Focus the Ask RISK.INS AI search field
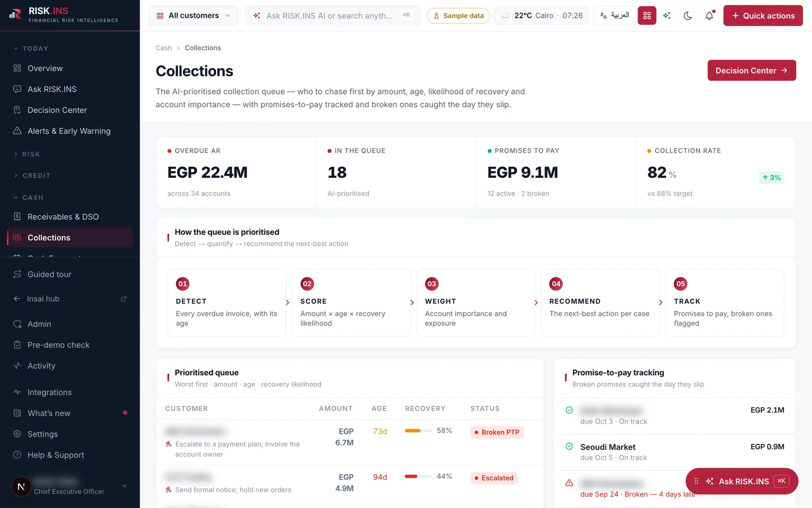 click(332, 16)
